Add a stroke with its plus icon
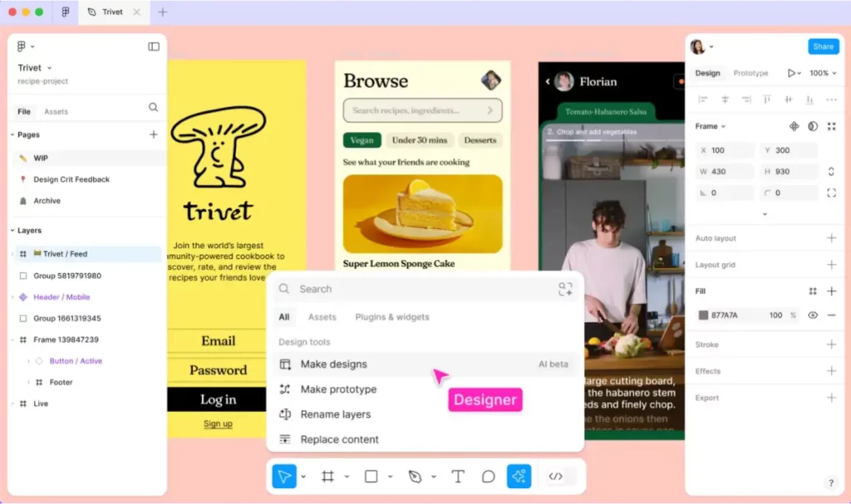 pyautogui.click(x=831, y=345)
